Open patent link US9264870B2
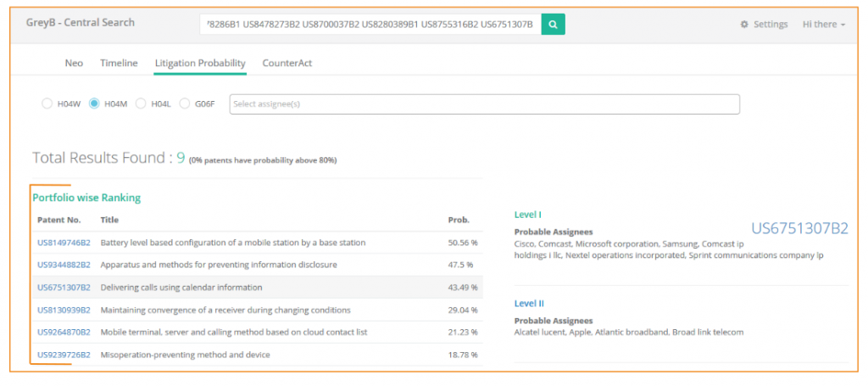The image size is (868, 386). coord(64,333)
